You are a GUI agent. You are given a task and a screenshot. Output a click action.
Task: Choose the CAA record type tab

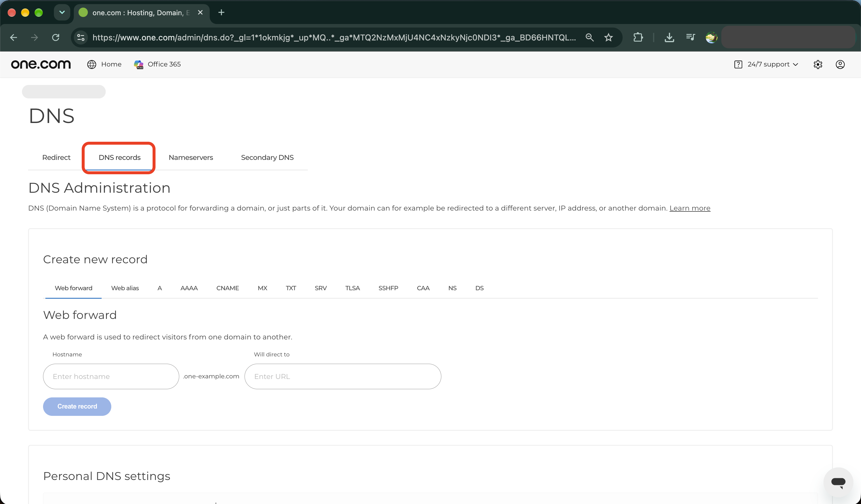click(423, 288)
